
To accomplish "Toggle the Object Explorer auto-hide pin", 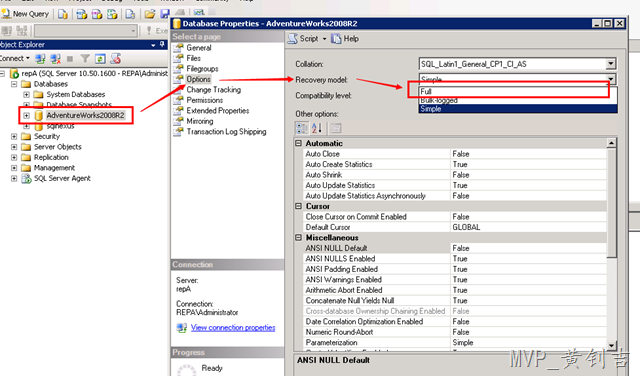I will 162,44.
